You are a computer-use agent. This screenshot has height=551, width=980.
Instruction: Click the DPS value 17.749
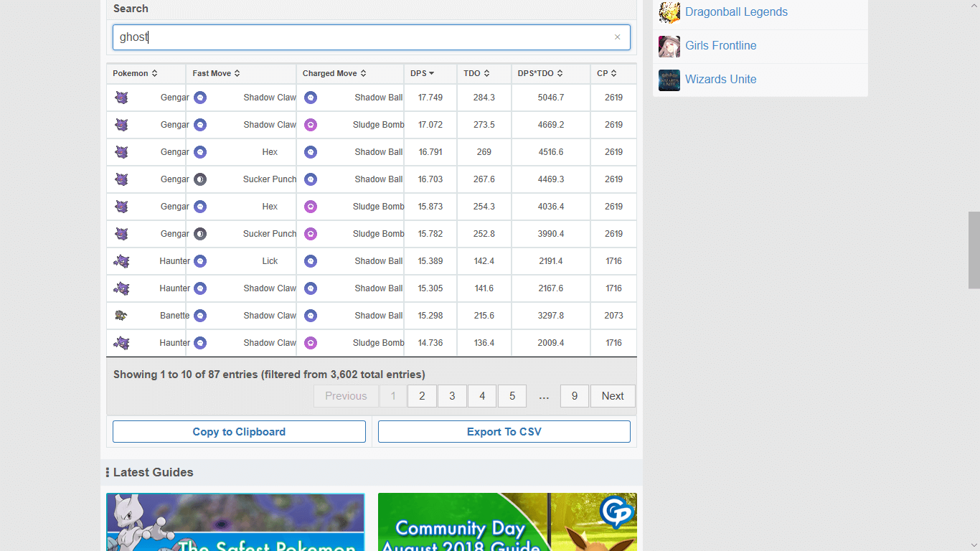(x=430, y=98)
